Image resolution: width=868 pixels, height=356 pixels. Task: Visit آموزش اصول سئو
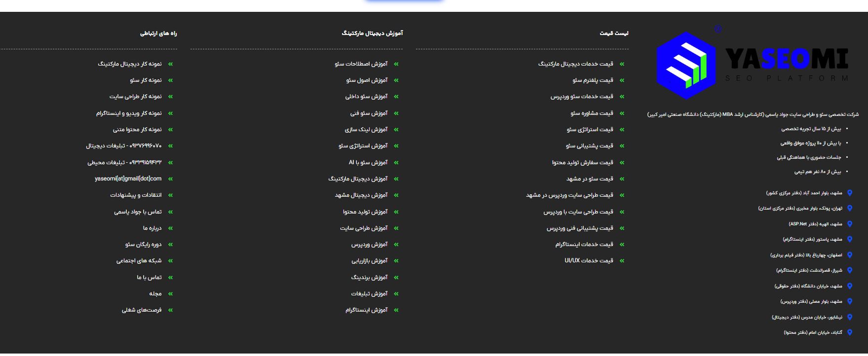click(x=367, y=80)
